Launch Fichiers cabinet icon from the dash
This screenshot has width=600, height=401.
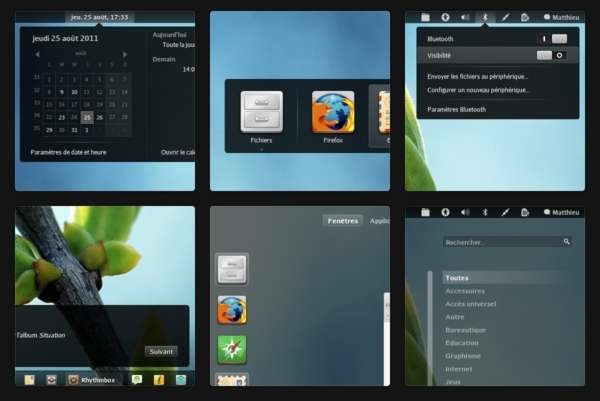pyautogui.click(x=232, y=269)
